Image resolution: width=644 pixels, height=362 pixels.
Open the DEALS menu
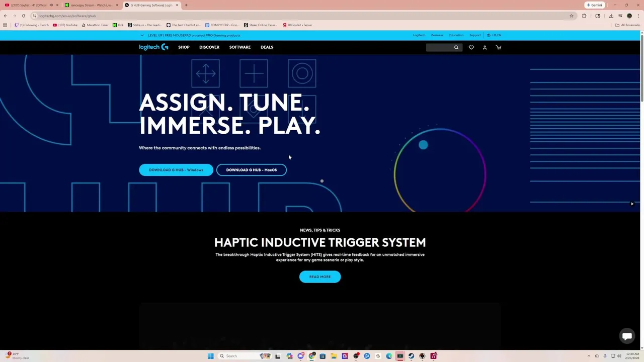[x=267, y=47]
